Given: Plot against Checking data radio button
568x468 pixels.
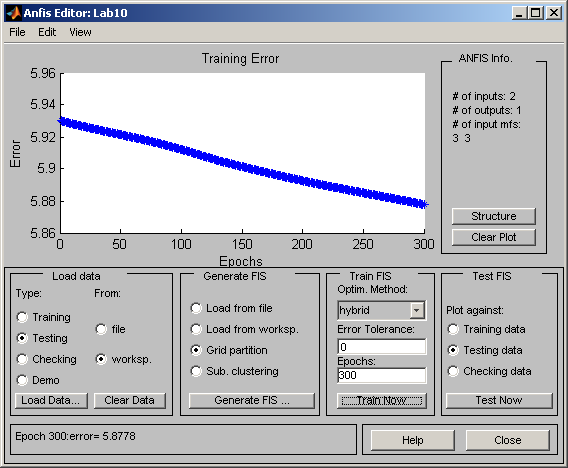Looking at the screenshot, I should (453, 371).
